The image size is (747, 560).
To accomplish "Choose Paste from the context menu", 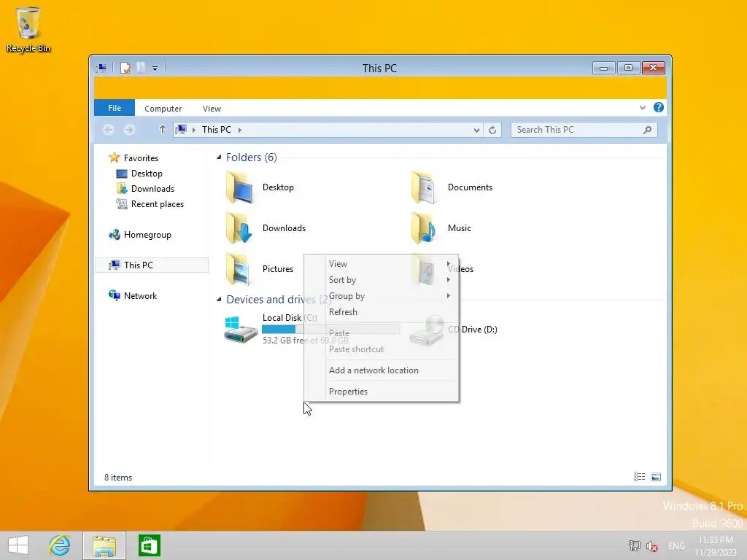I will (x=381, y=332).
